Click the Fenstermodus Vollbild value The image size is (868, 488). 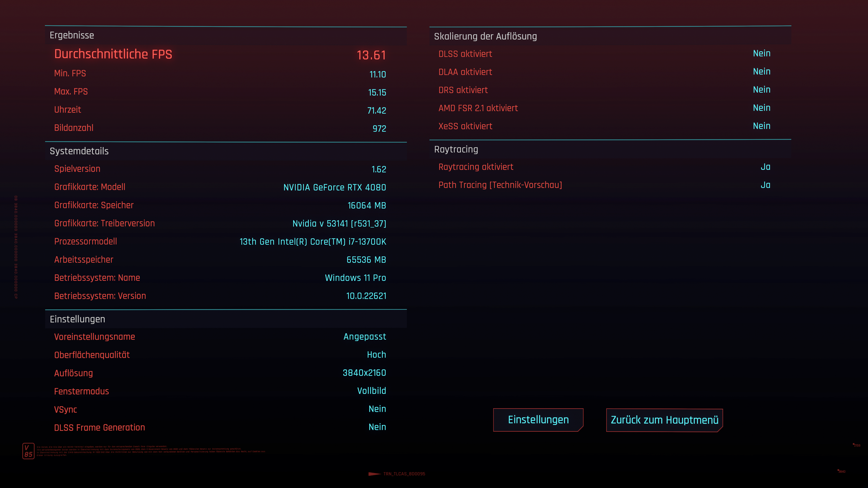click(x=371, y=391)
